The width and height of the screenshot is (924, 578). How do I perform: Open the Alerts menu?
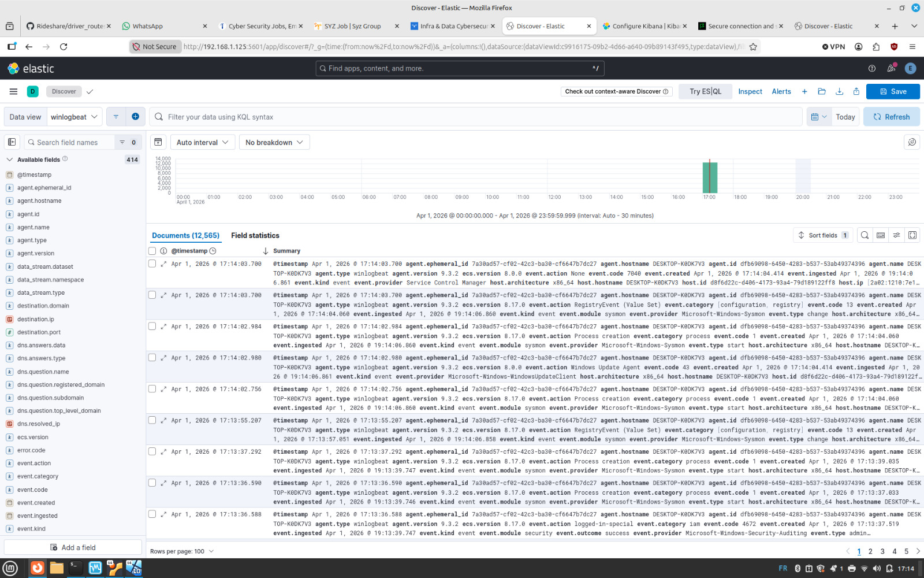[781, 91]
